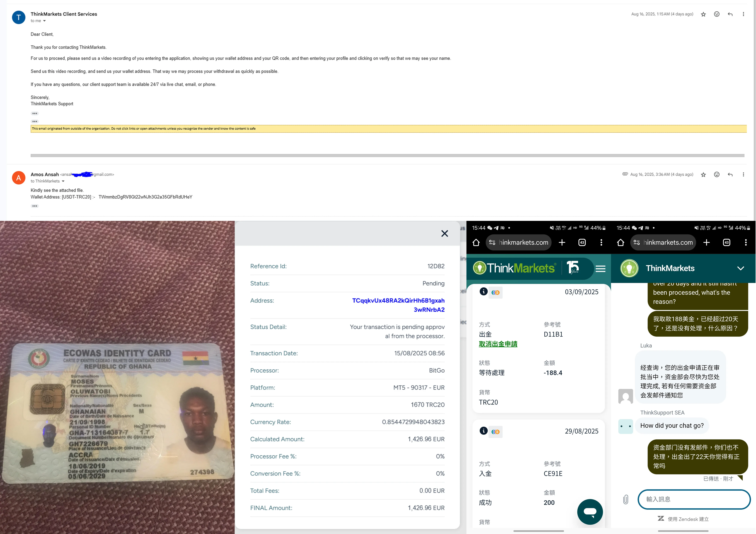This screenshot has height=534, width=756.
Task: Click the "How did your chat go?" message
Action: pos(672,426)
